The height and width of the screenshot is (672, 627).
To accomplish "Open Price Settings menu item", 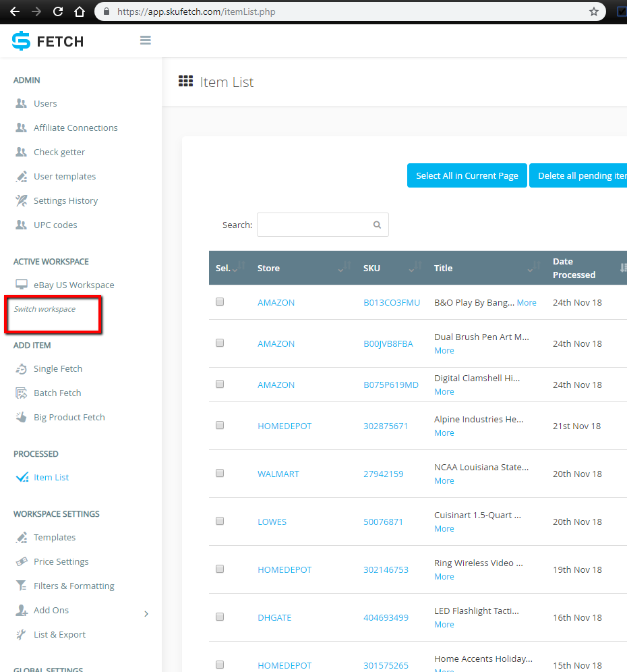I will click(61, 561).
